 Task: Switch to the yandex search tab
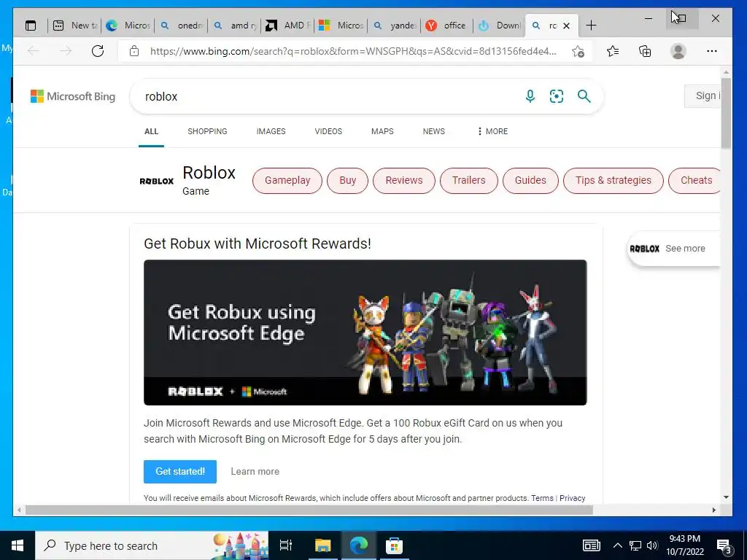395,26
